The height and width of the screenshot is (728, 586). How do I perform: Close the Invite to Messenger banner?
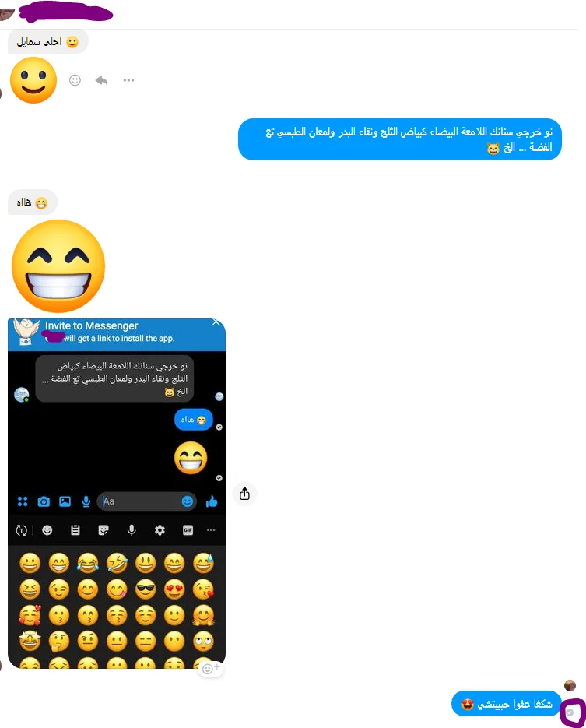tap(216, 322)
